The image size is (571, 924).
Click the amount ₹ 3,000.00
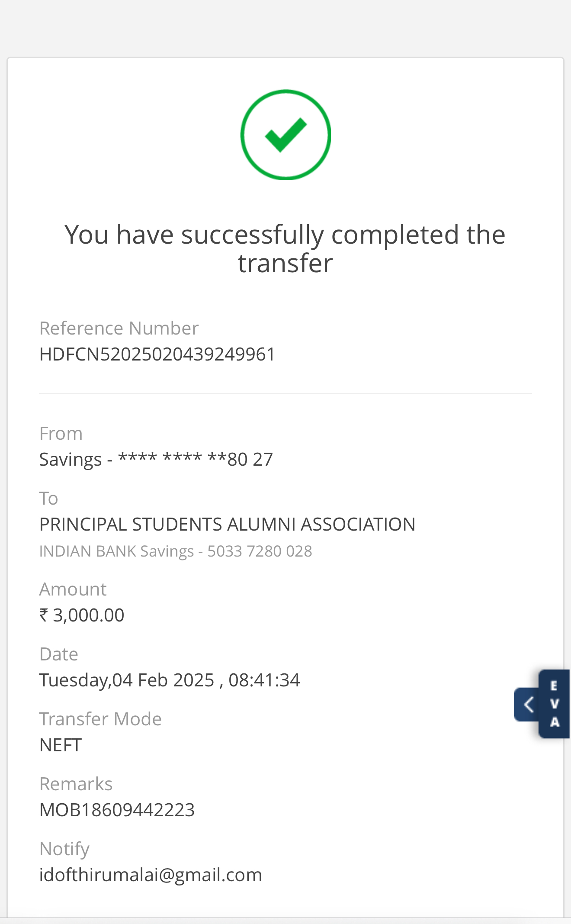click(x=82, y=615)
